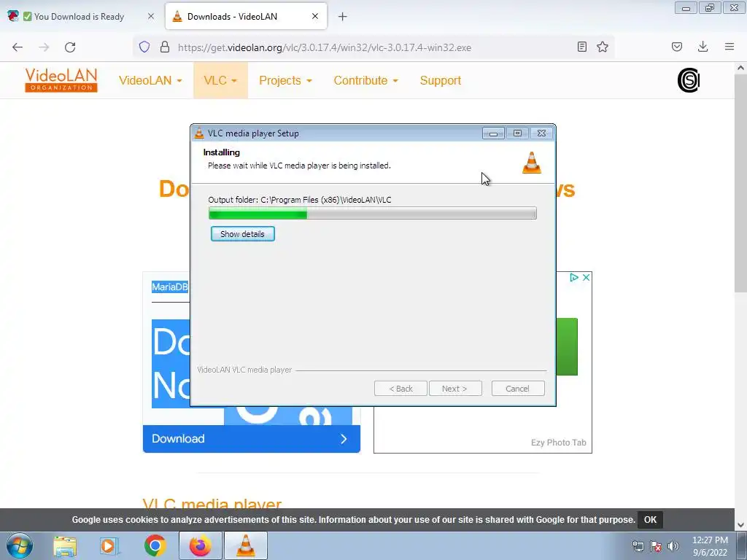Accept cookies notice with OK
Image resolution: width=747 pixels, height=560 pixels.
[650, 519]
